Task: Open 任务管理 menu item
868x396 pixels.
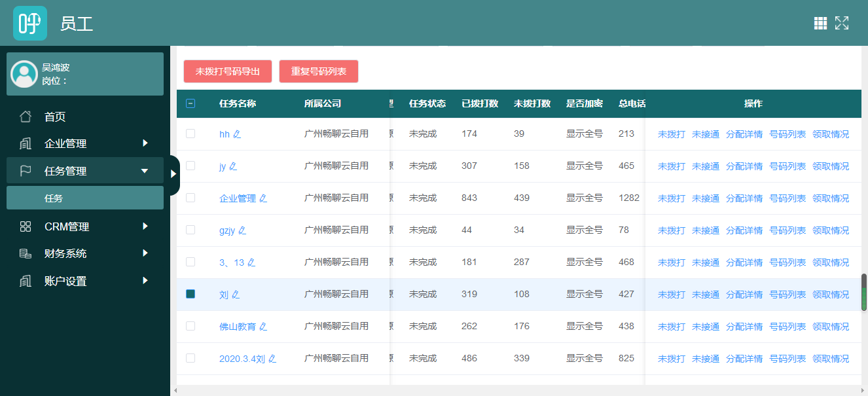Action: (x=85, y=171)
